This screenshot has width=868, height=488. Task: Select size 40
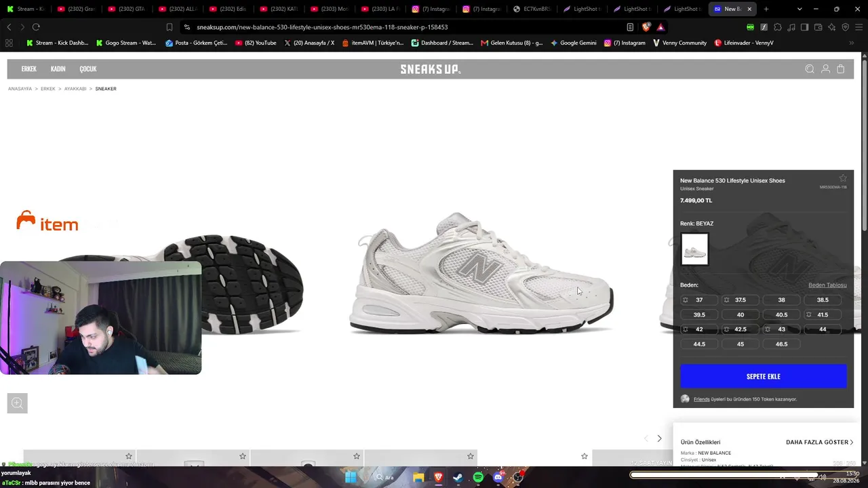(x=741, y=314)
